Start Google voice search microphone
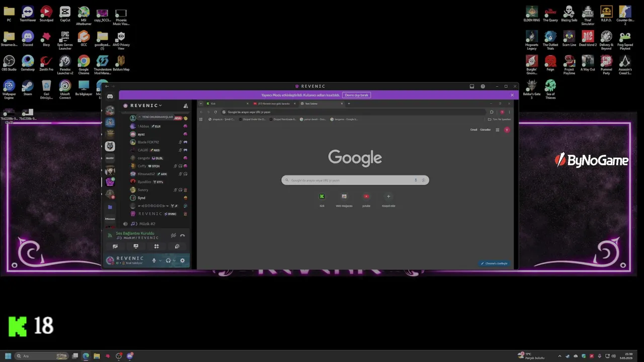 (416, 180)
